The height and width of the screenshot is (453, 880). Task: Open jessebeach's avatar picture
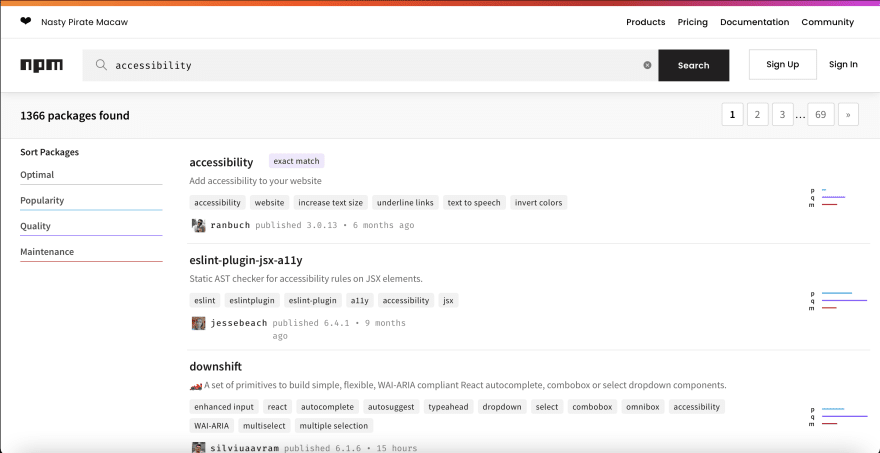coord(199,323)
